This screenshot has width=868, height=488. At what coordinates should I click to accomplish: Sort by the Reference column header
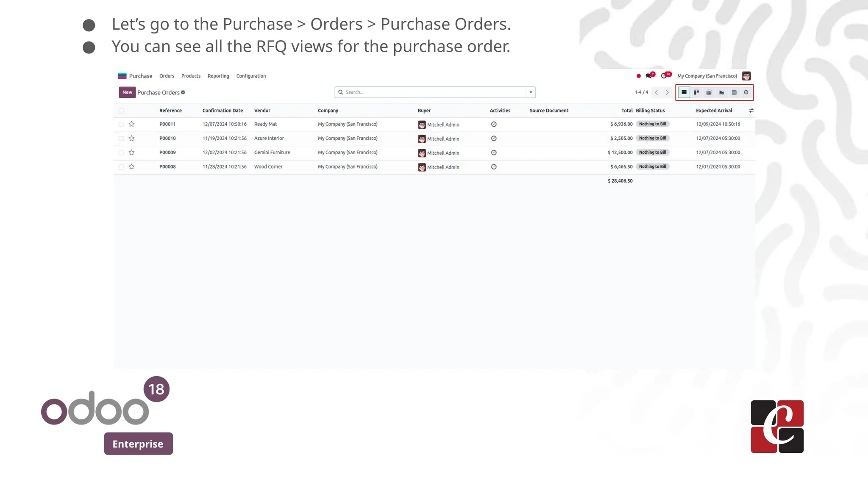pyautogui.click(x=170, y=111)
